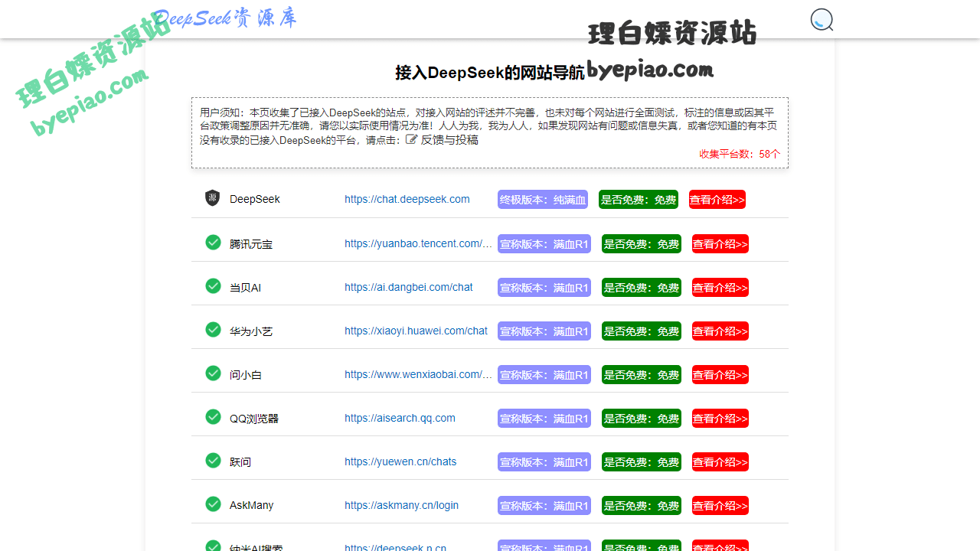
Task: Click 查看介绍>> button for 腾讯元宝
Action: [720, 244]
